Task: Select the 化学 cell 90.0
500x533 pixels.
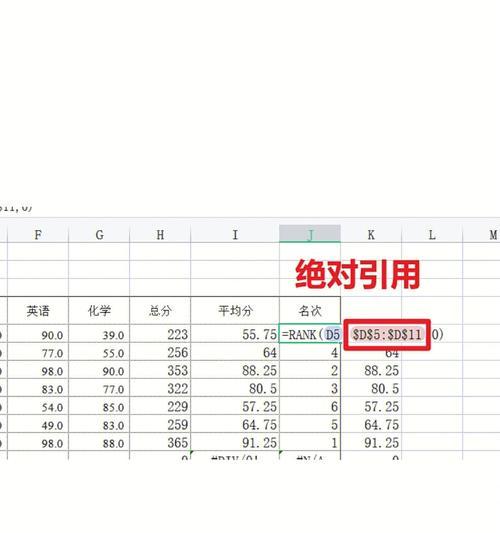Action: [x=99, y=369]
